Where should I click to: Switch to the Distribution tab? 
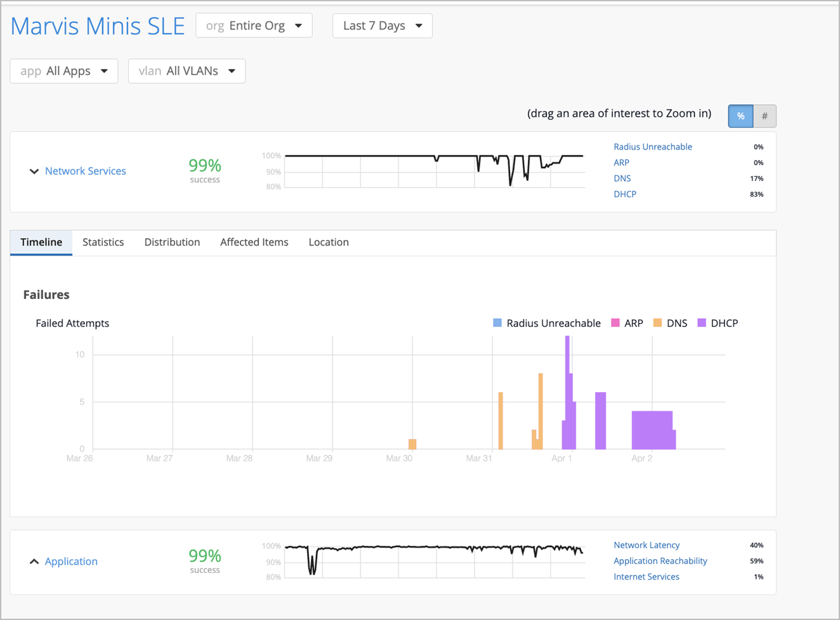coord(172,242)
